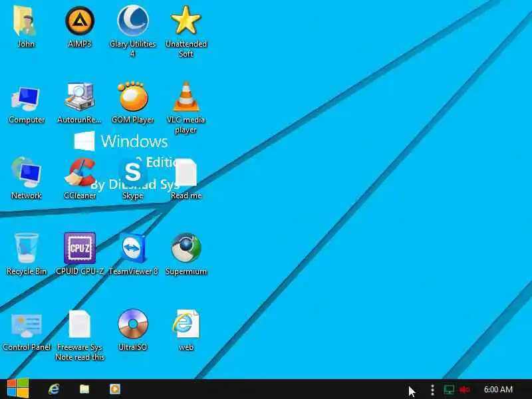Image resolution: width=532 pixels, height=399 pixels.
Task: Select Freeware Sys Note read this file
Action: pos(80,324)
